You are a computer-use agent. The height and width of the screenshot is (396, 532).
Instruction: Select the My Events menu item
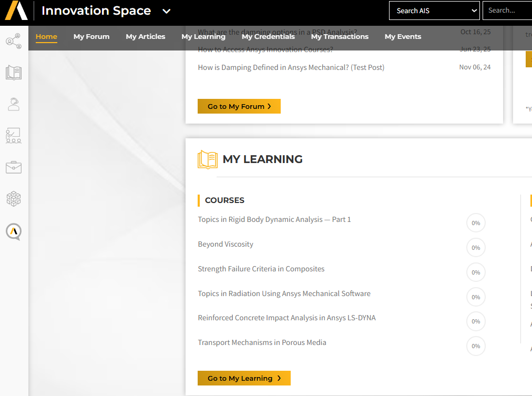[x=403, y=37]
